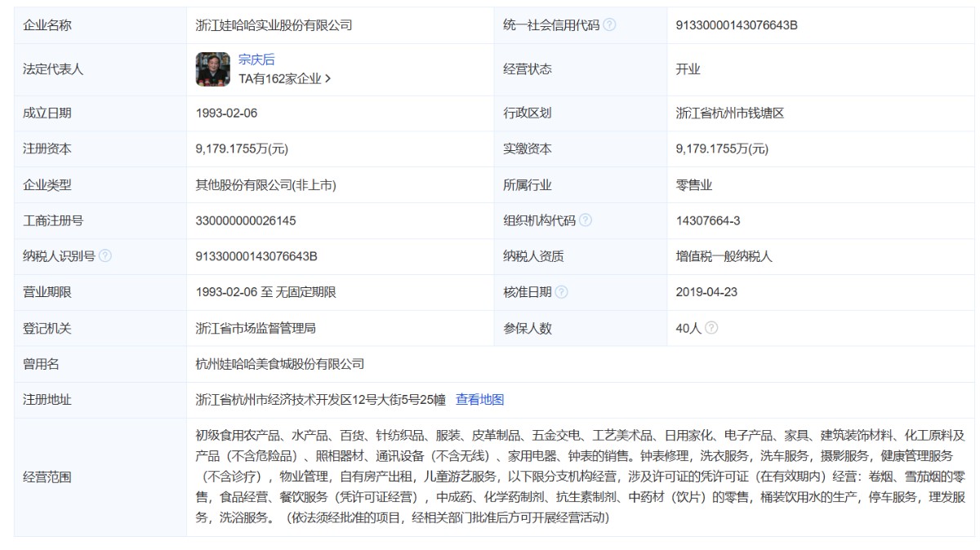Click the 注册地址 label
Viewport: 980px width, 550px height.
[47, 400]
